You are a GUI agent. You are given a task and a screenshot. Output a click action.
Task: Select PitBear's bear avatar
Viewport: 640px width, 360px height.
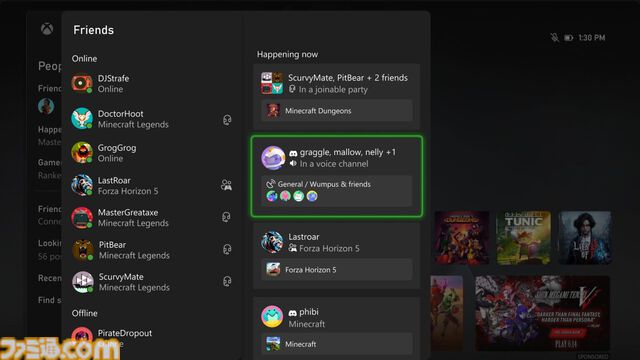(82, 249)
